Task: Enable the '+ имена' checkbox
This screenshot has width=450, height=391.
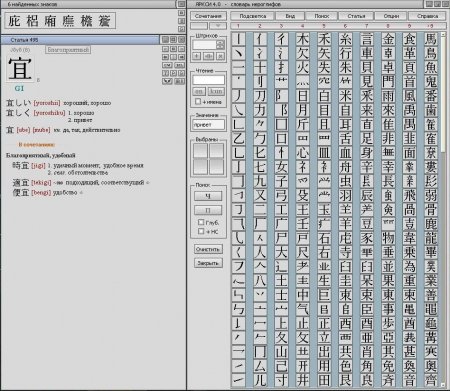Action: tap(198, 101)
